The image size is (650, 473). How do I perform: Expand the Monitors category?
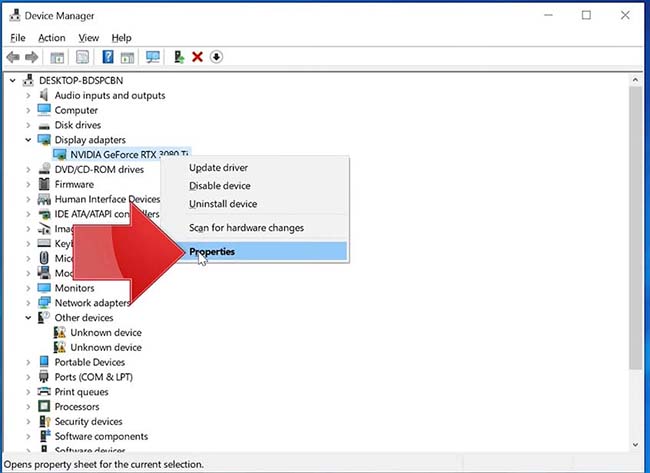pos(28,288)
